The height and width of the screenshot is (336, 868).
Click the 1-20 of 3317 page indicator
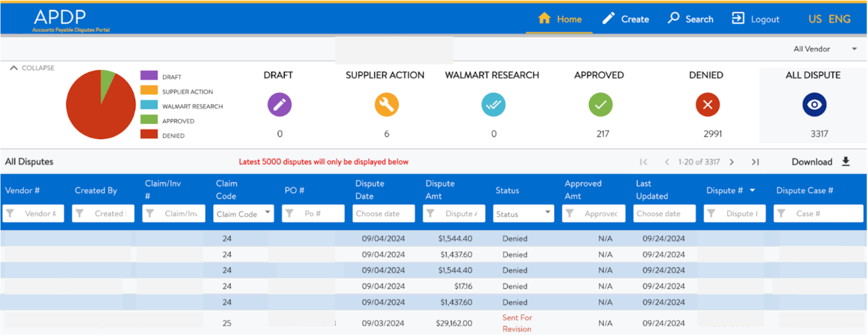[x=699, y=162]
